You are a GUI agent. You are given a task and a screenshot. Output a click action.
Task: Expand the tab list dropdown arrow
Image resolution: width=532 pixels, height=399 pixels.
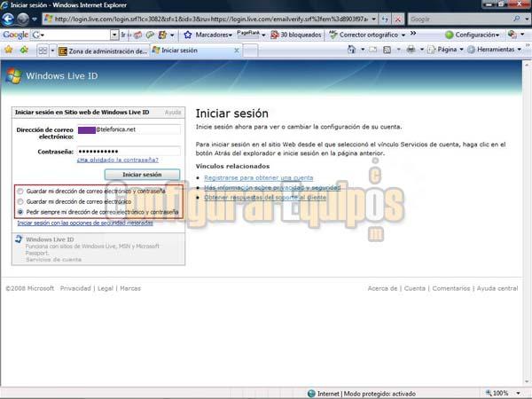click(52, 51)
